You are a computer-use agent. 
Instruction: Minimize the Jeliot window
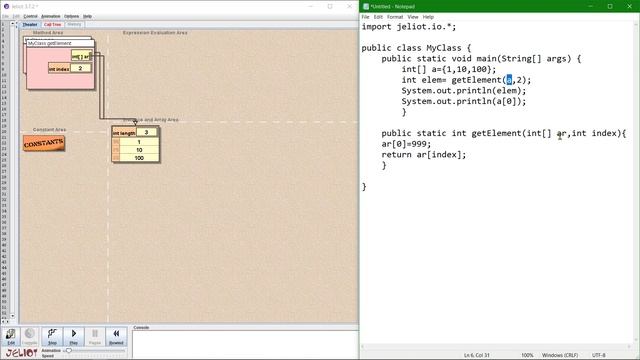(311, 6)
